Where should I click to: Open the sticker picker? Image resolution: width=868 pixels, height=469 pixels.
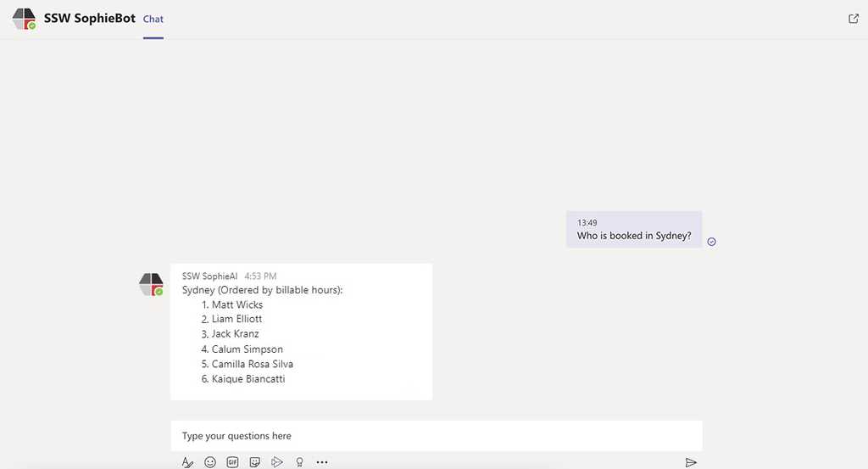click(x=254, y=462)
